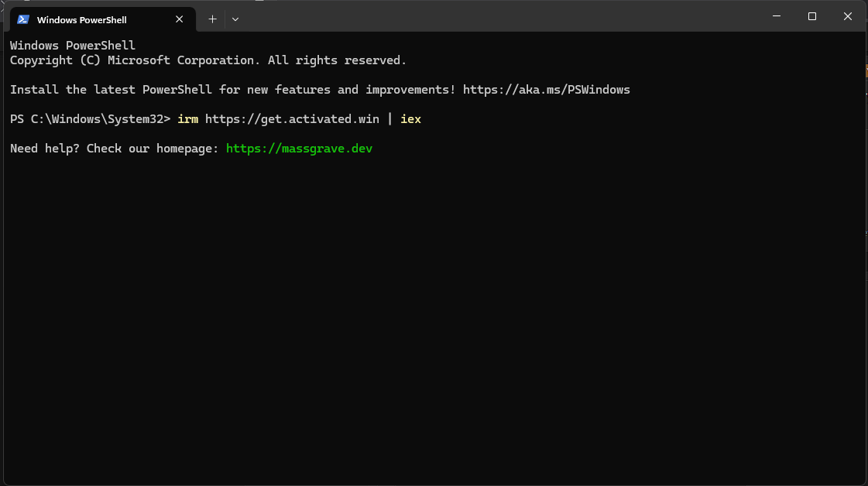868x486 pixels.
Task: Open the aka.ms/PSWindows link
Action: tap(547, 90)
